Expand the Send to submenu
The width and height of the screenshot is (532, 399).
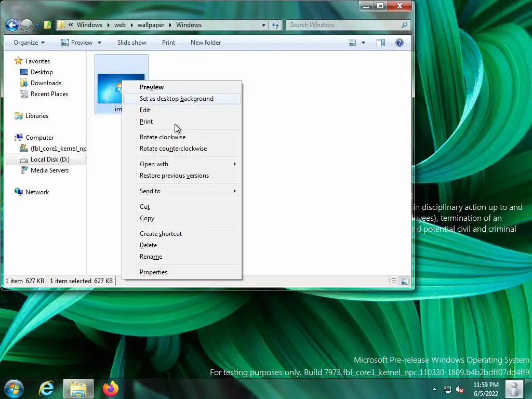182,191
